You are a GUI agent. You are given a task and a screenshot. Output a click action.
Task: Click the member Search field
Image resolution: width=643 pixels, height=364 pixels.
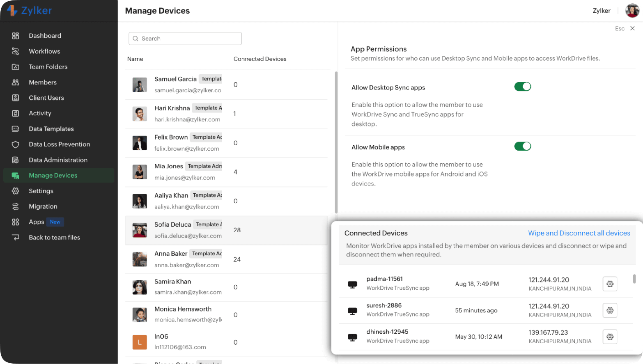point(185,38)
